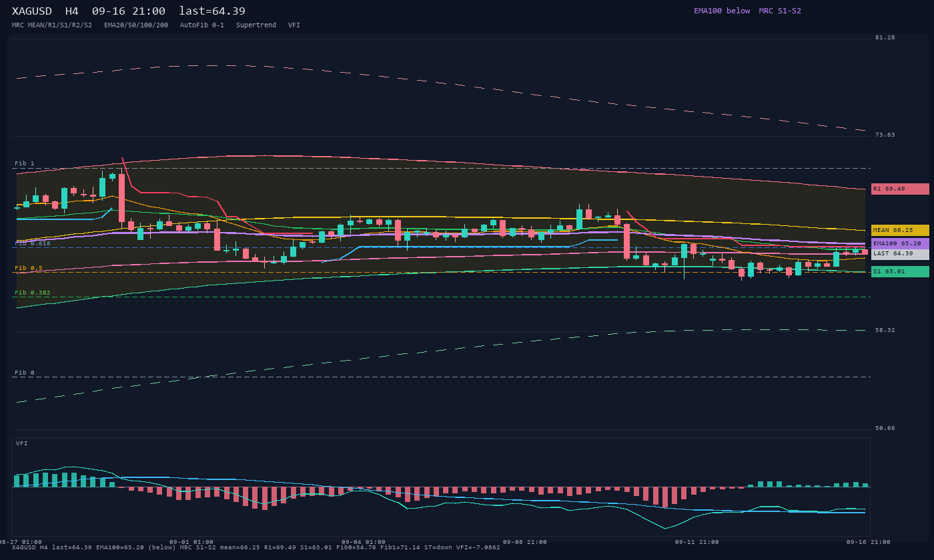This screenshot has height=560, width=934.
Task: Click the '09-01 01:00' time axis label
Action: click(x=191, y=542)
